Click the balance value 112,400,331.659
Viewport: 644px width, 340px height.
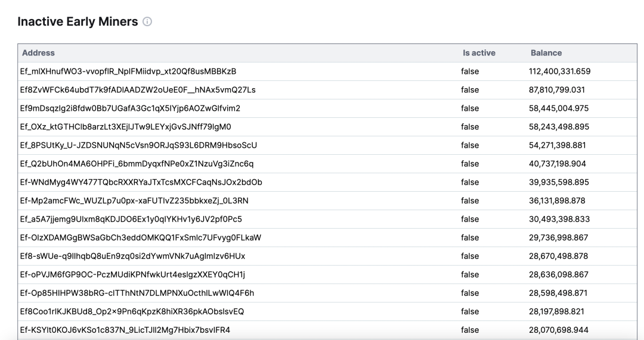[559, 71]
